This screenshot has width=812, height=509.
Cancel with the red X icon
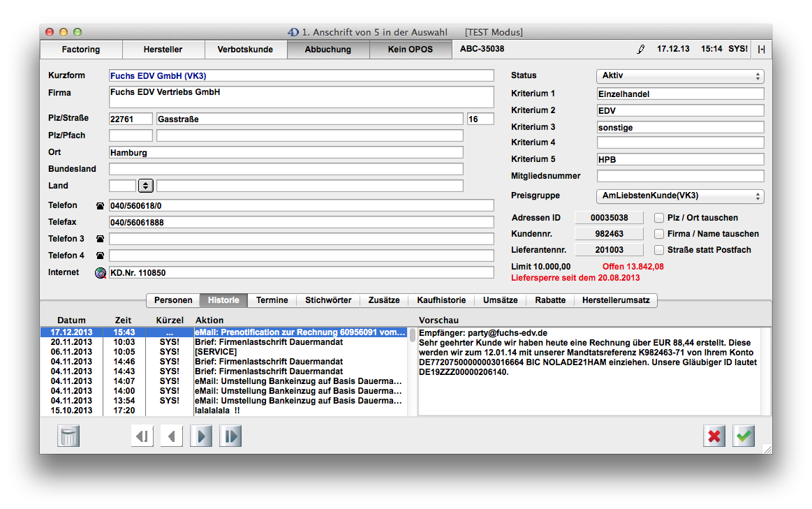click(714, 436)
